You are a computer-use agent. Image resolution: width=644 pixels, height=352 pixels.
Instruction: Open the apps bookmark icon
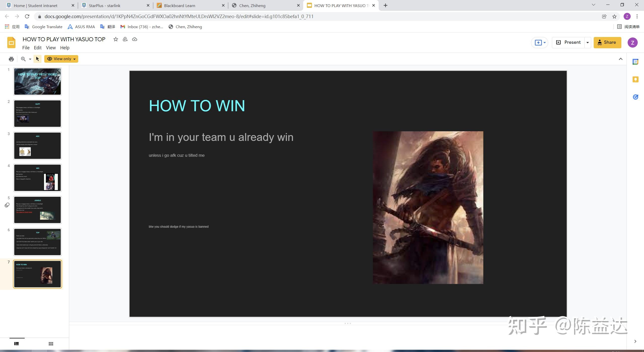point(7,27)
